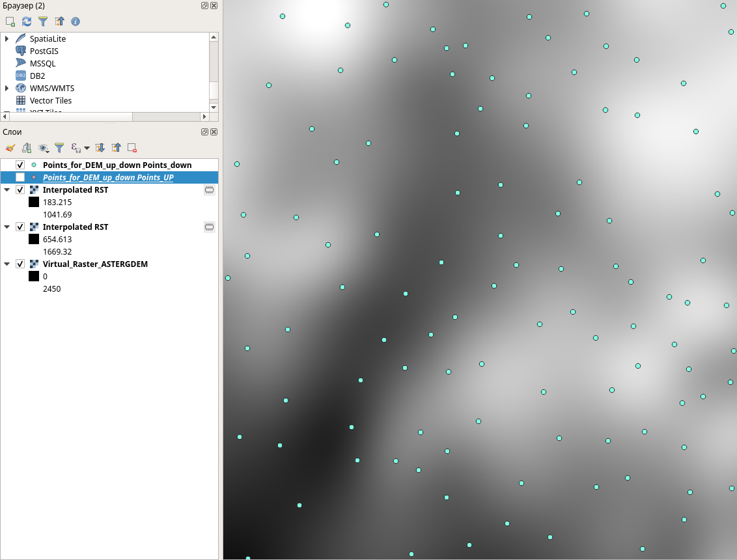Click Expand All icon in Layers toolbar
Screen dimensions: 737x560
[100, 148]
